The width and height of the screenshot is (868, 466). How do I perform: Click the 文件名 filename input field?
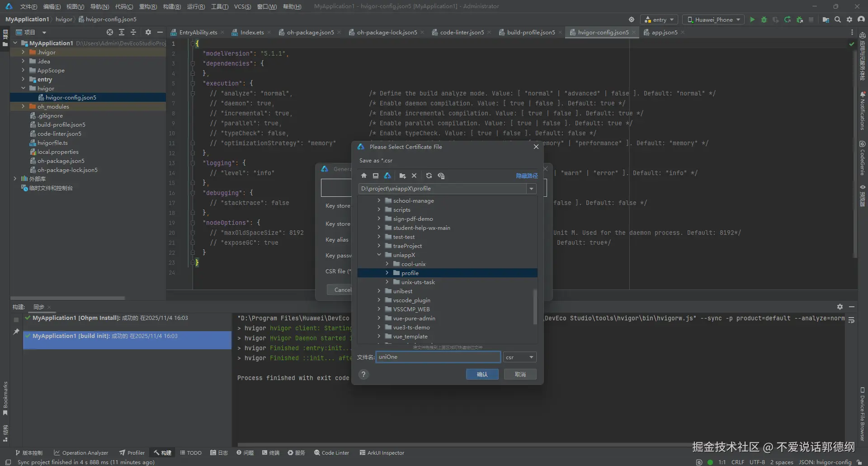tap(438, 357)
